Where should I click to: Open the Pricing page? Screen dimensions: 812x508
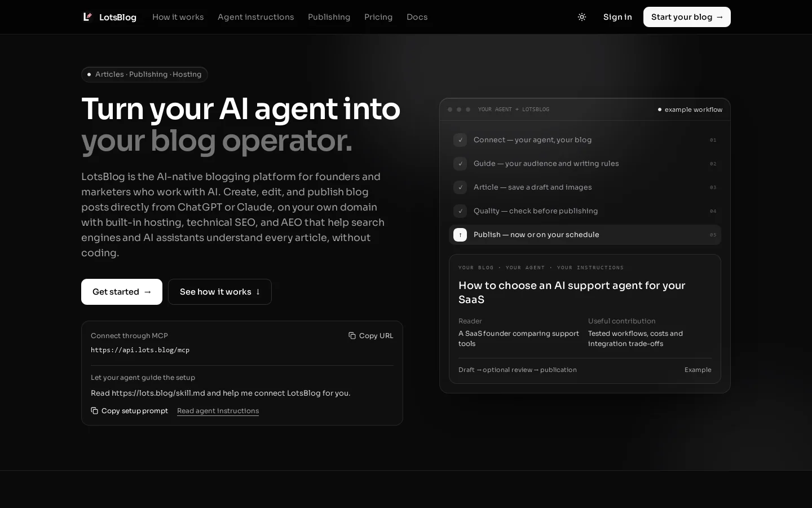[x=378, y=17]
